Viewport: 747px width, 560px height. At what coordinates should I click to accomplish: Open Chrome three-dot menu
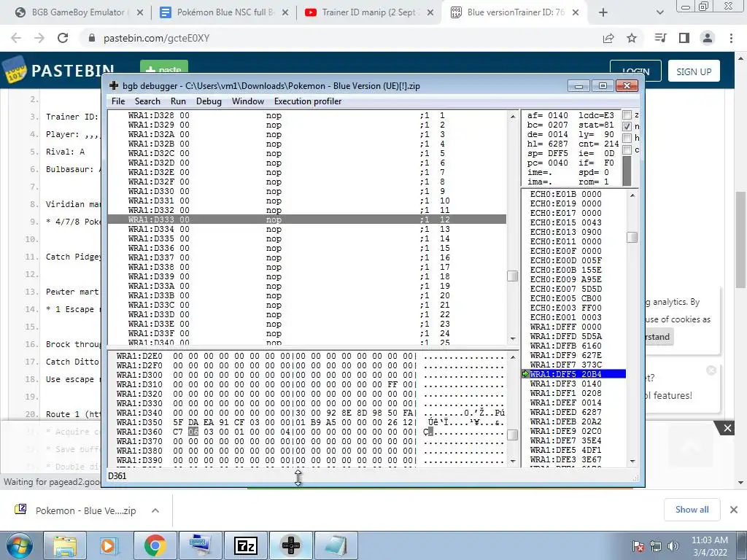tap(731, 38)
